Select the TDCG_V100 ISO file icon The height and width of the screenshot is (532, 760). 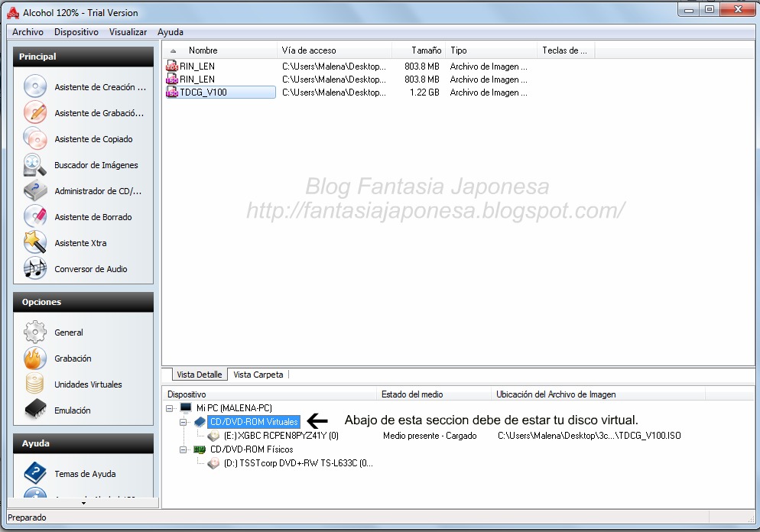[x=172, y=92]
